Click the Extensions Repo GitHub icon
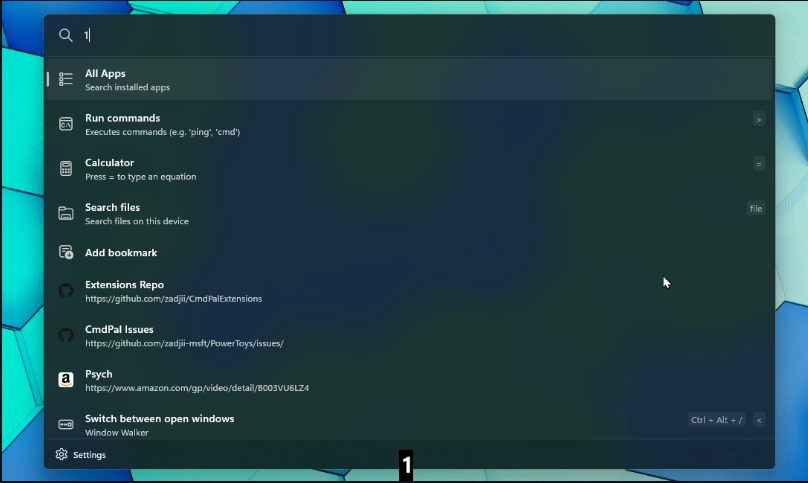 point(65,291)
